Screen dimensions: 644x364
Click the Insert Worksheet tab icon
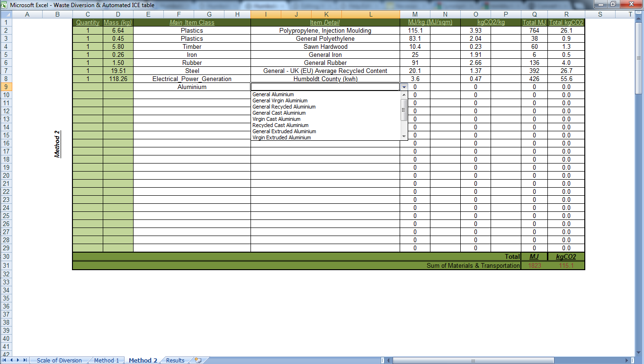[198, 361]
